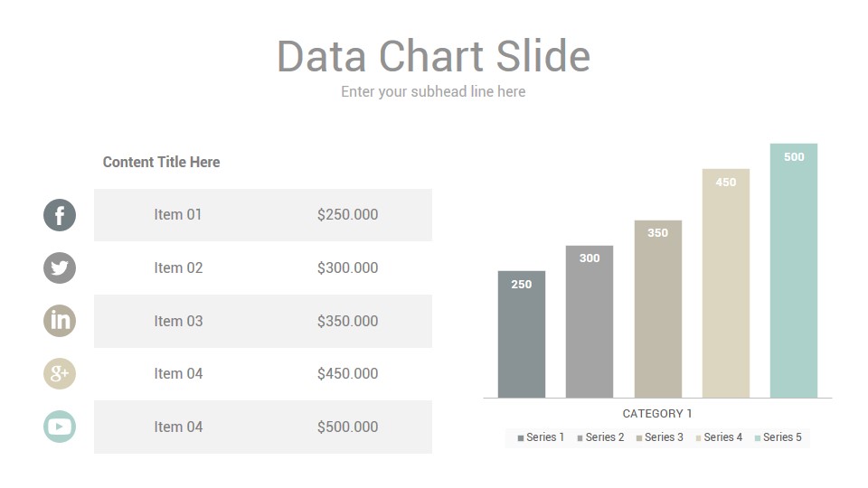Click the CATEGORY 1 axis label

(x=657, y=413)
